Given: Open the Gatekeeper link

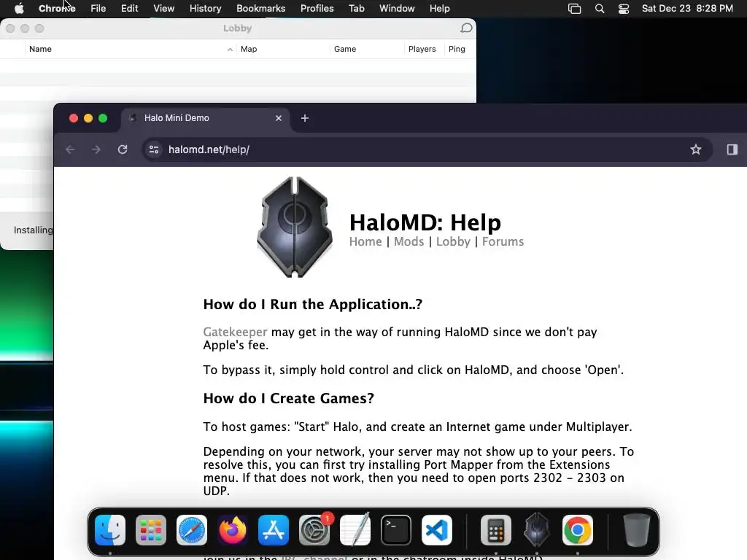Looking at the screenshot, I should [x=235, y=332].
